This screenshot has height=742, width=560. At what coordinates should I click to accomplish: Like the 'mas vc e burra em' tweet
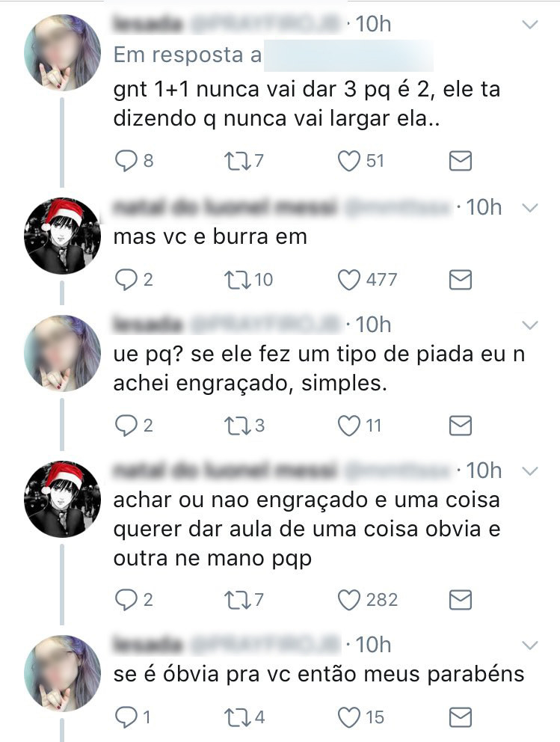pos(349,280)
